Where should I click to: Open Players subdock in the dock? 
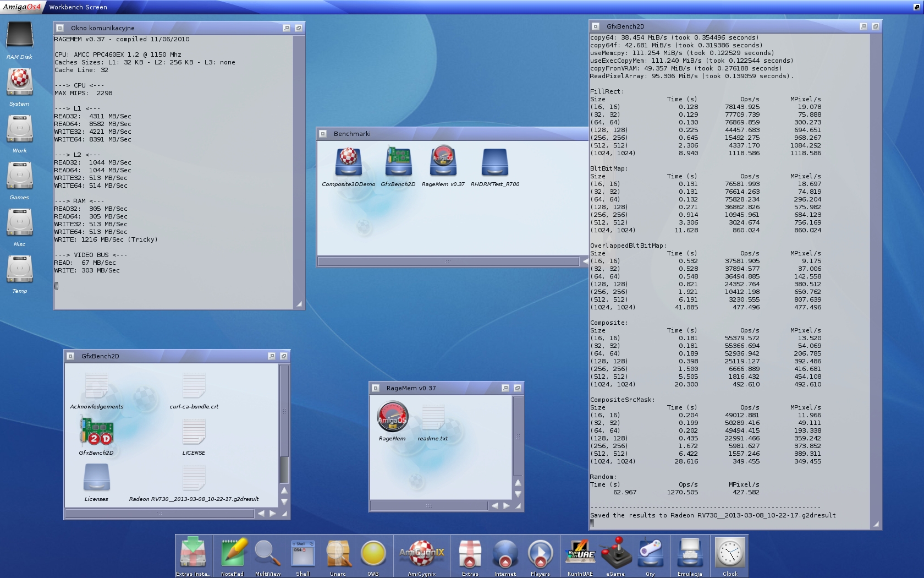point(540,554)
